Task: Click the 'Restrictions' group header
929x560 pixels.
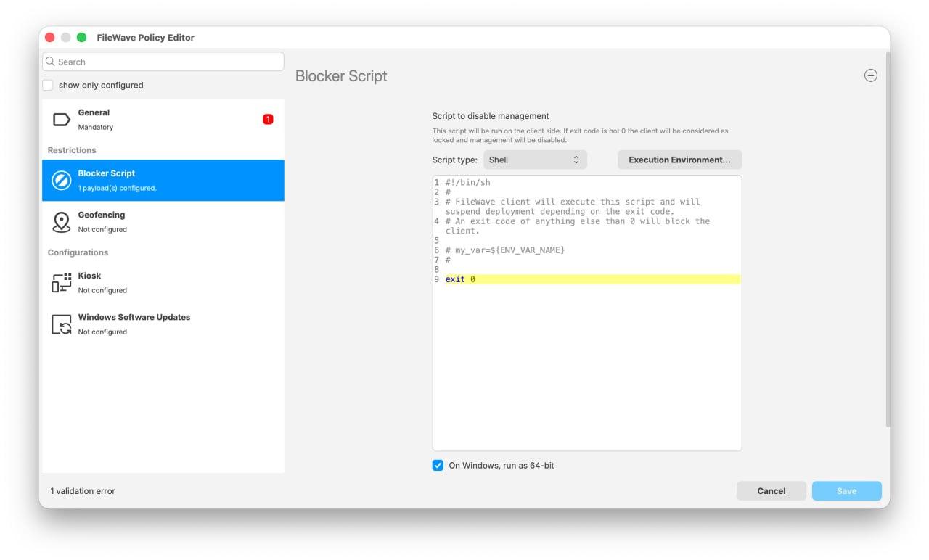Action: tap(72, 150)
